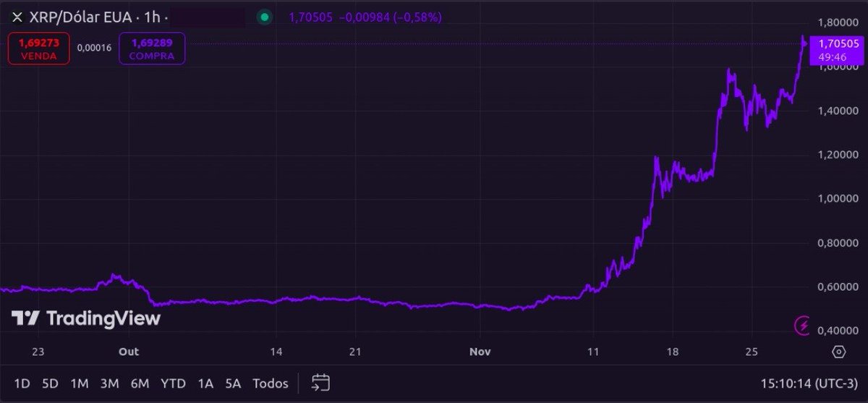Select the 6M time range
This screenshot has width=868, height=403.
coord(140,383)
